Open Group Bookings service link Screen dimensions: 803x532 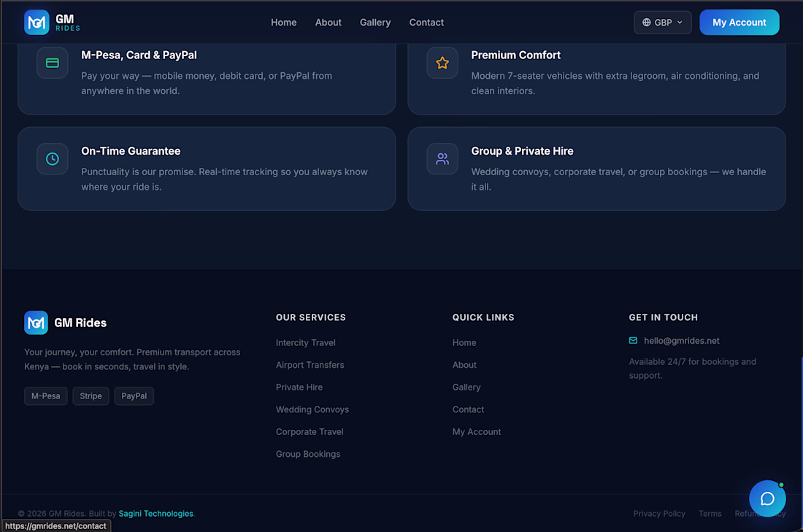[x=308, y=454]
